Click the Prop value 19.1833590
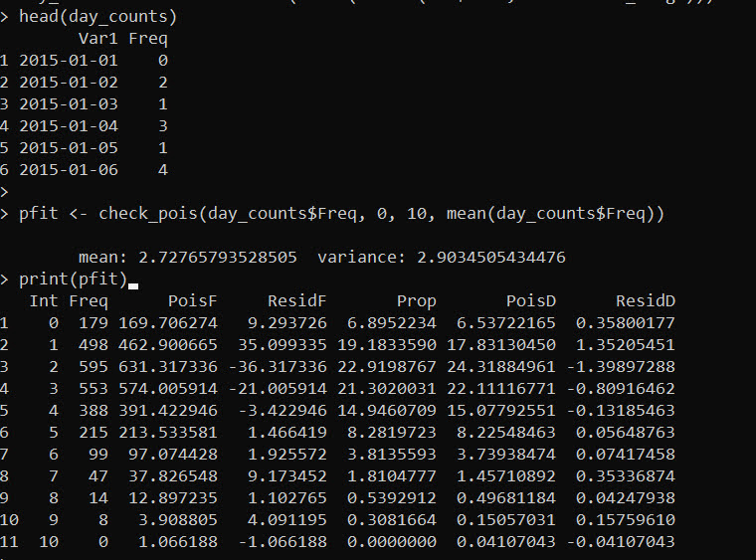Viewport: 756px width, 560px height. pyautogui.click(x=387, y=345)
